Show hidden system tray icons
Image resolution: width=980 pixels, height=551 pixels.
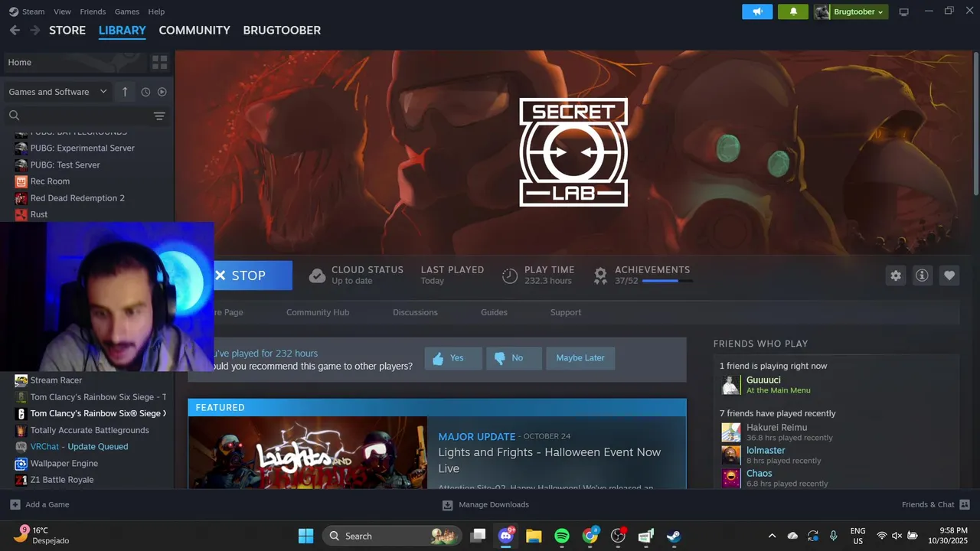(772, 536)
